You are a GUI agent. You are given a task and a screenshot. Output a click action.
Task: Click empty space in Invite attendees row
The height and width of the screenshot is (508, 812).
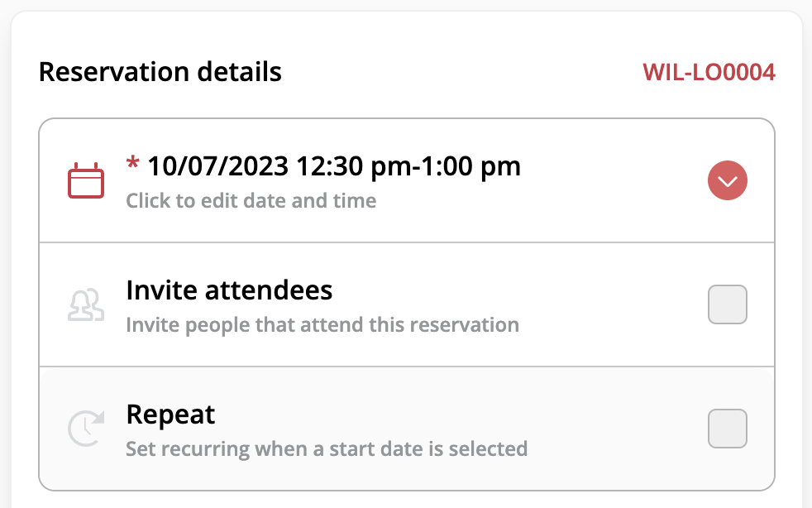[x=611, y=304]
